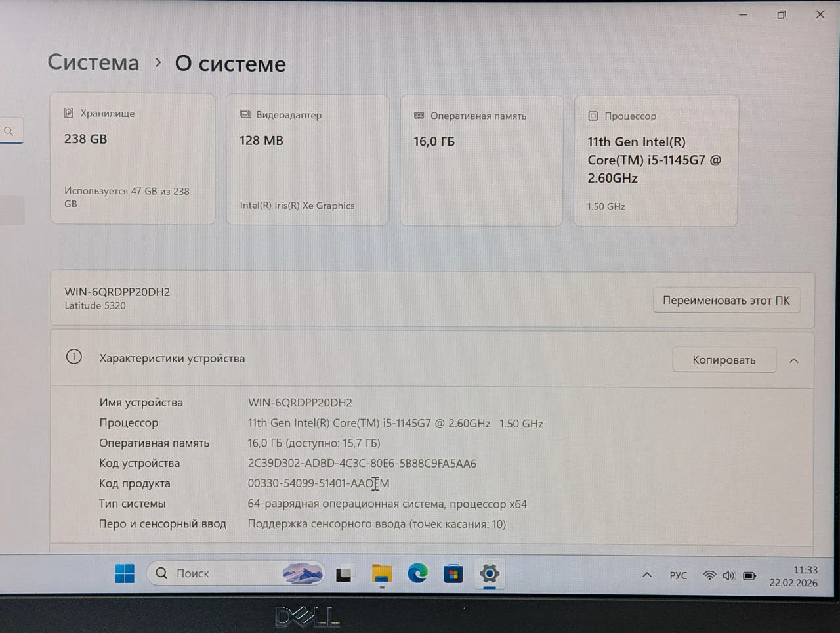Click Intel(R) Iris(R) Xe Graphics text
840x633 pixels.
pos(297,206)
